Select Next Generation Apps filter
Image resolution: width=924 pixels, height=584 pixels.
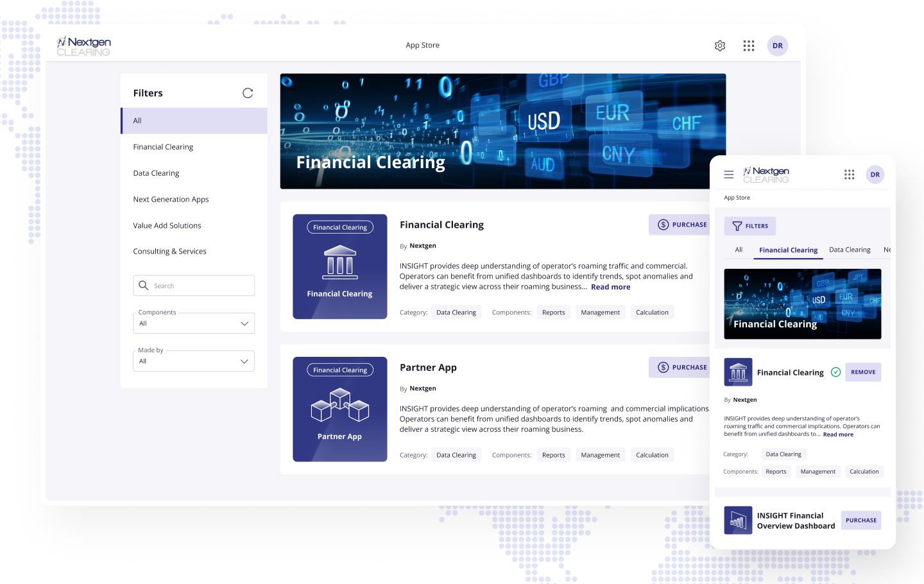point(194,200)
